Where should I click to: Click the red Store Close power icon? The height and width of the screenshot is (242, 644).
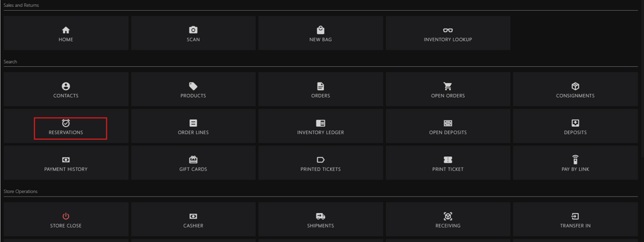(65, 216)
